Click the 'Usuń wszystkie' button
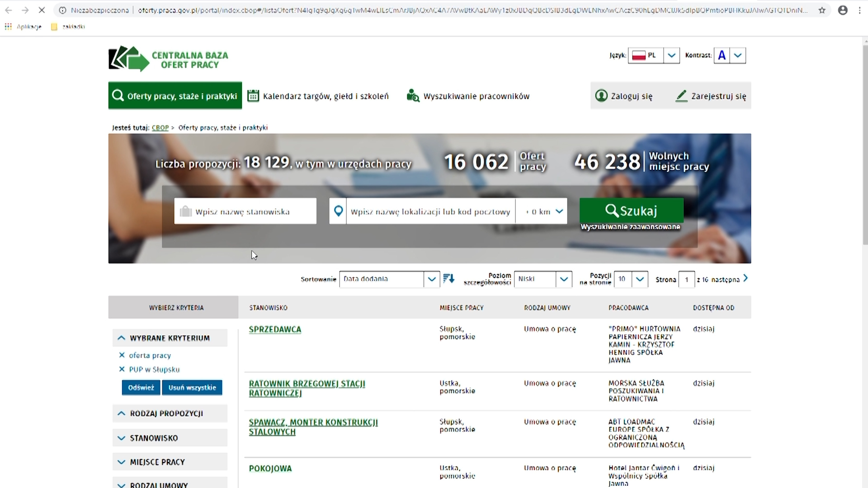Screen dimensions: 868x488 (192, 387)
